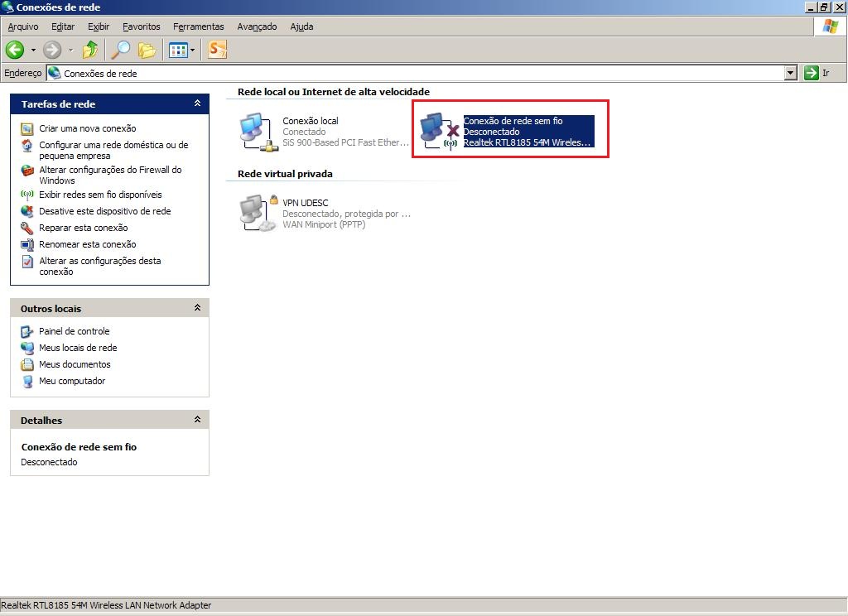Screen dimensions: 848x616
Task: Click the Back arrow toolbar button
Action: pyautogui.click(x=15, y=50)
